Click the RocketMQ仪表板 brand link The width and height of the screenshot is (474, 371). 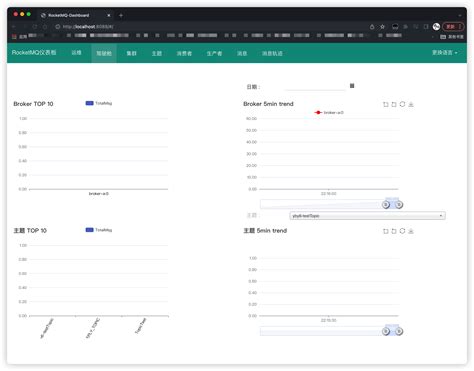(34, 52)
